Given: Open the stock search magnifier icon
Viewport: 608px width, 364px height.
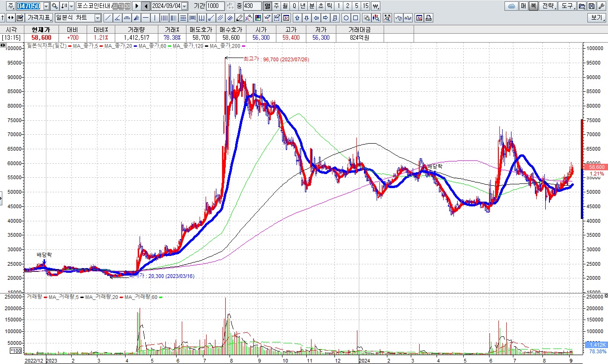Looking at the screenshot, I should pyautogui.click(x=54, y=6).
